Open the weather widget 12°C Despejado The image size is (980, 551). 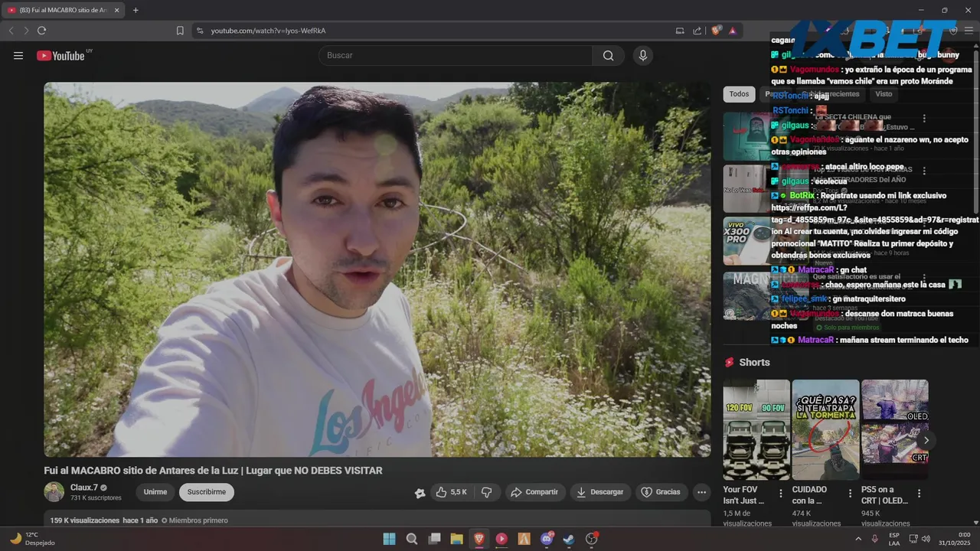tap(32, 539)
